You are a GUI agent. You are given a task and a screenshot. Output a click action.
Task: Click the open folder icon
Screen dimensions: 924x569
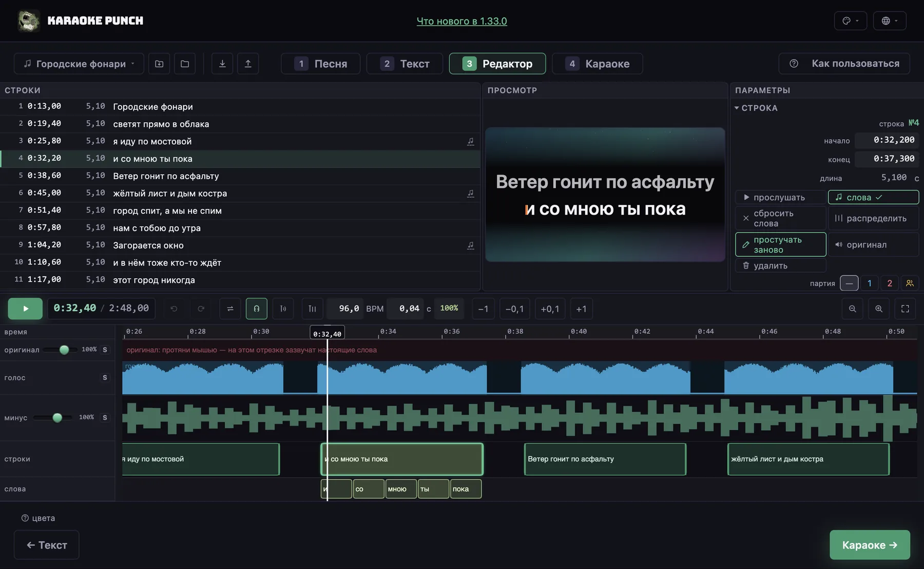(185, 64)
